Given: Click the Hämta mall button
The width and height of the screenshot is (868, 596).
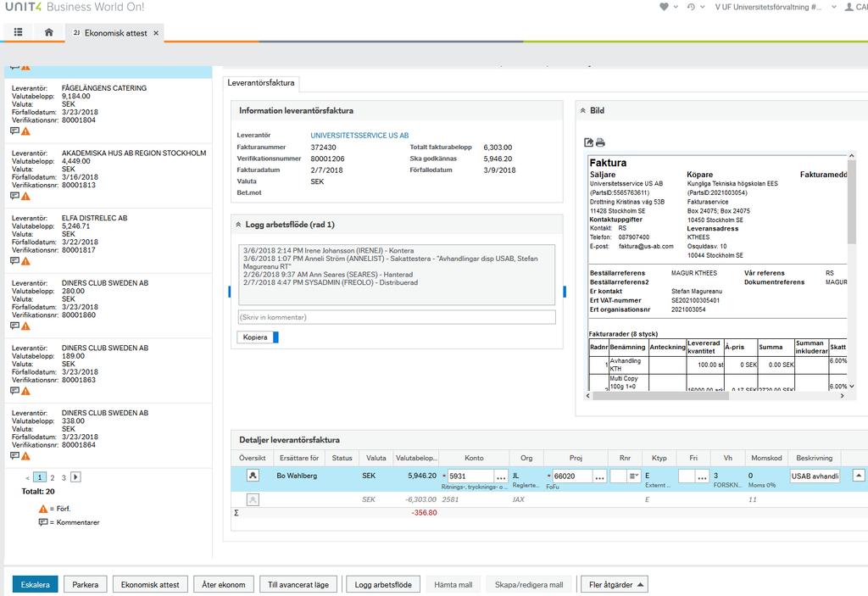Looking at the screenshot, I should (x=453, y=584).
